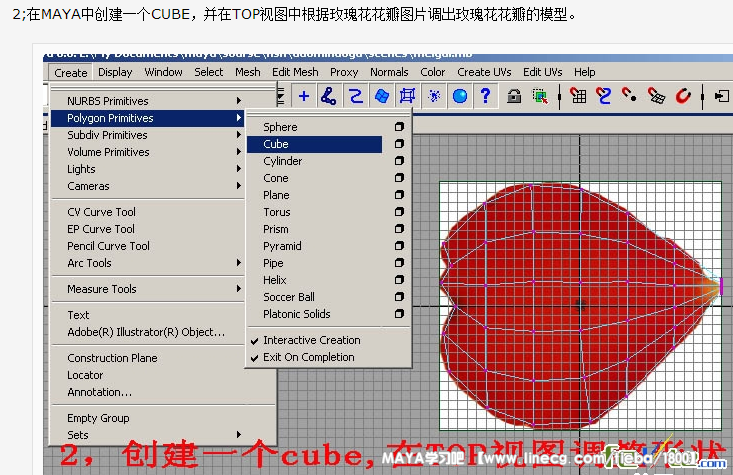Open the Cube option box
This screenshot has width=733, height=475.
(x=399, y=144)
